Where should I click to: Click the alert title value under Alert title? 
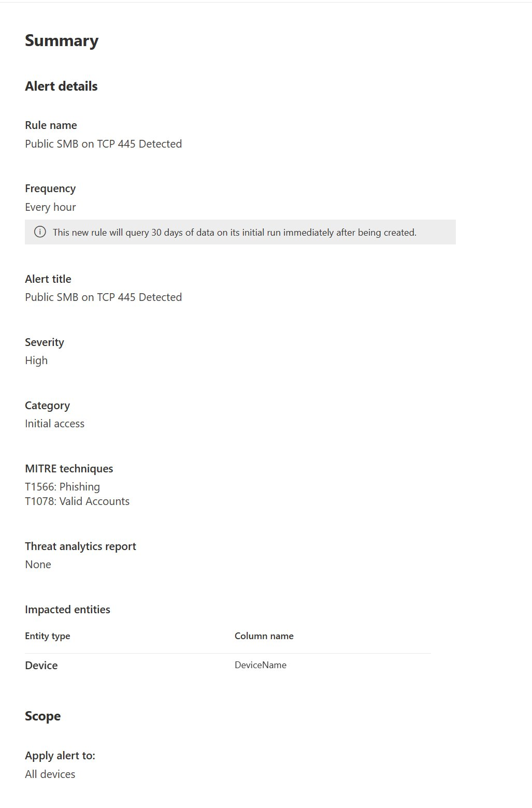(103, 297)
